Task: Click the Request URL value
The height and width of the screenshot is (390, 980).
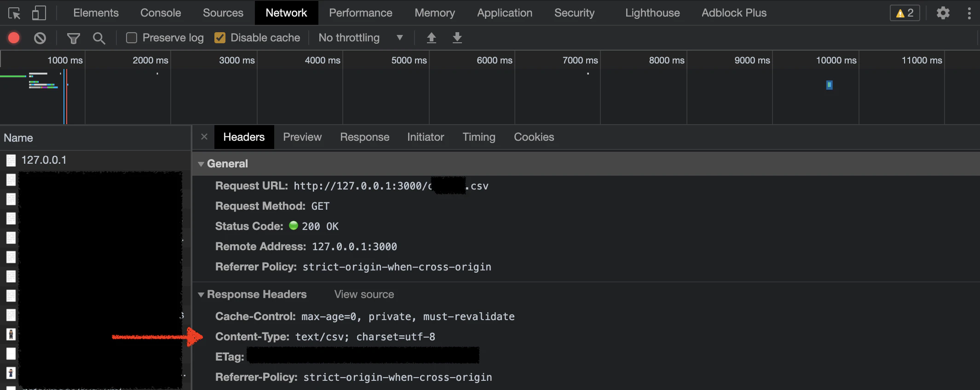Action: 391,186
